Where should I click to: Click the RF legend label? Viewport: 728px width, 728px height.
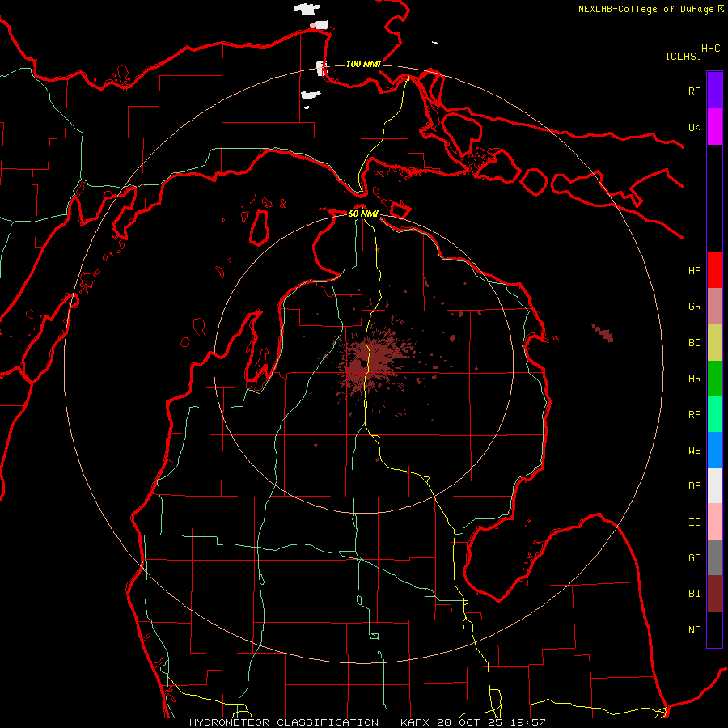pyautogui.click(x=695, y=91)
